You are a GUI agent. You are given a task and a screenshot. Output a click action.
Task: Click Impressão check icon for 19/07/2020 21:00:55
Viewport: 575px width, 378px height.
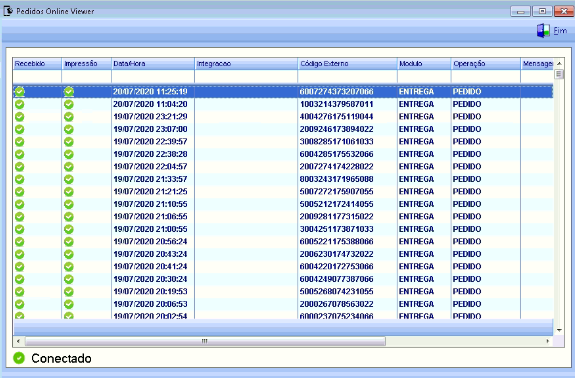69,229
